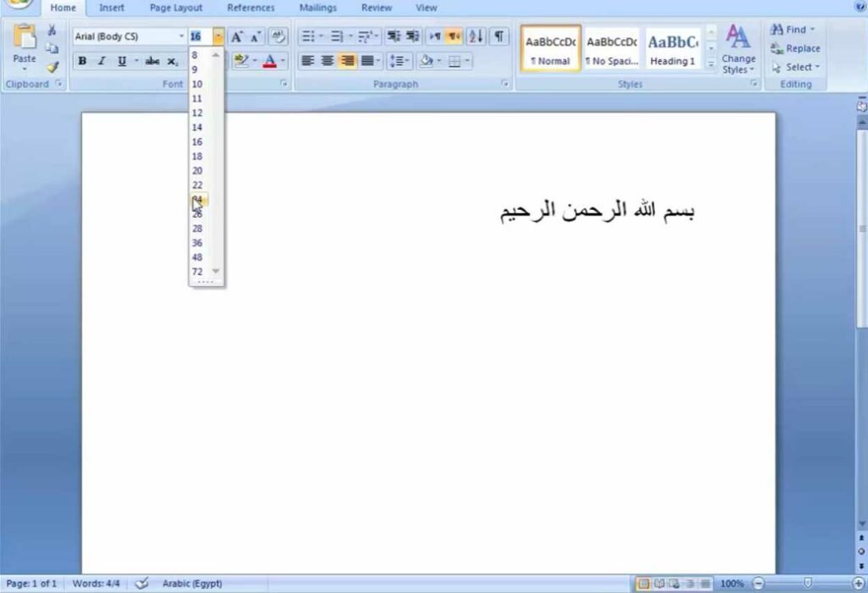
Task: Open the Review tab
Action: point(376,8)
